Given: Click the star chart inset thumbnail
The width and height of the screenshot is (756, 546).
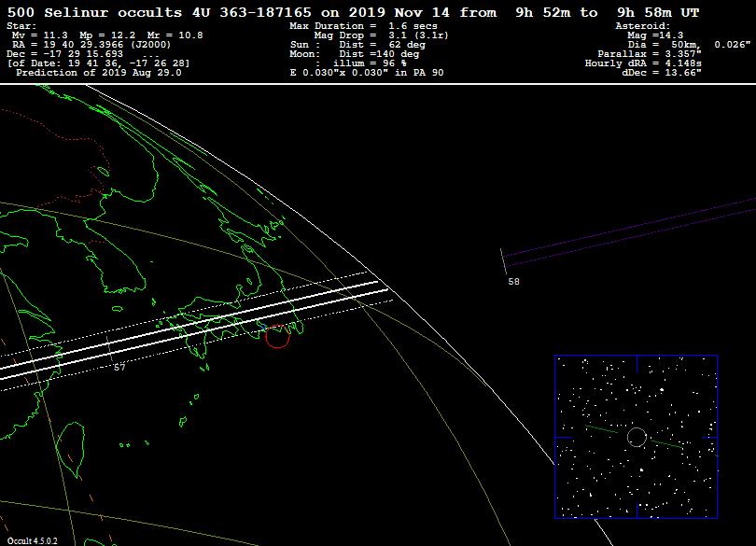Looking at the screenshot, I should pyautogui.click(x=636, y=437).
